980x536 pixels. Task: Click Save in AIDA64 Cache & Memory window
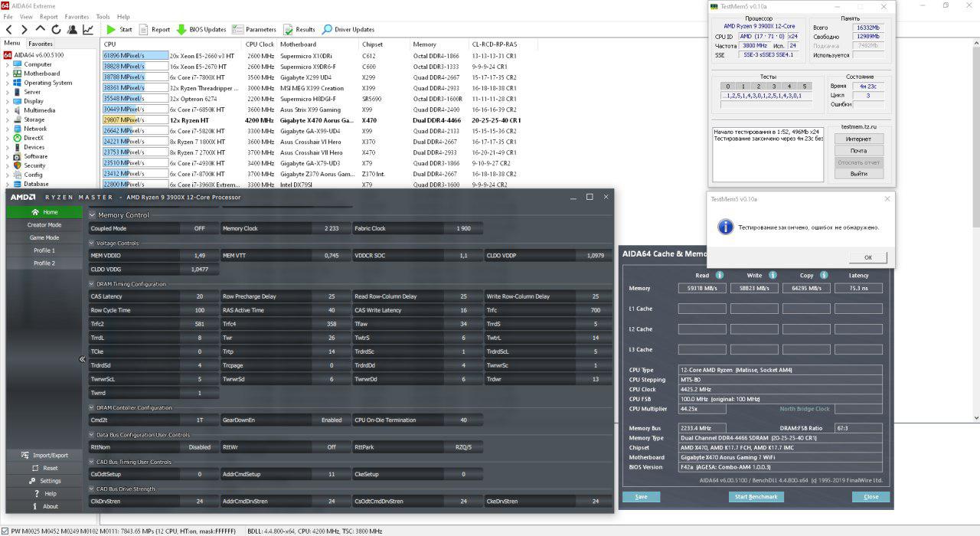[x=641, y=497]
